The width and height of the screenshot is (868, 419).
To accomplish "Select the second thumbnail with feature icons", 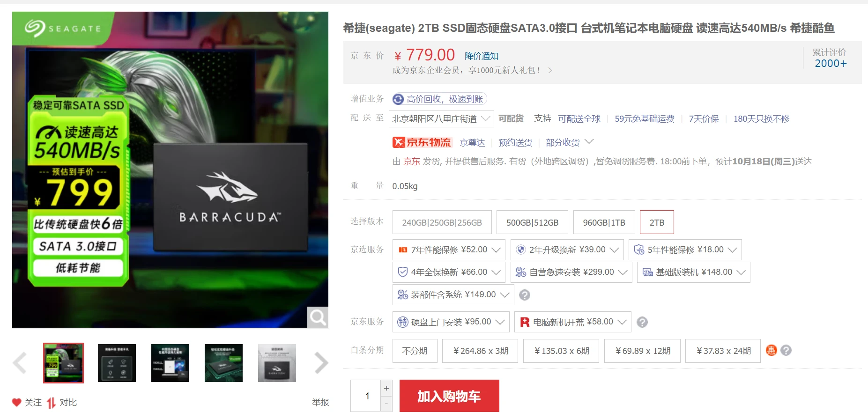I will coord(117,363).
